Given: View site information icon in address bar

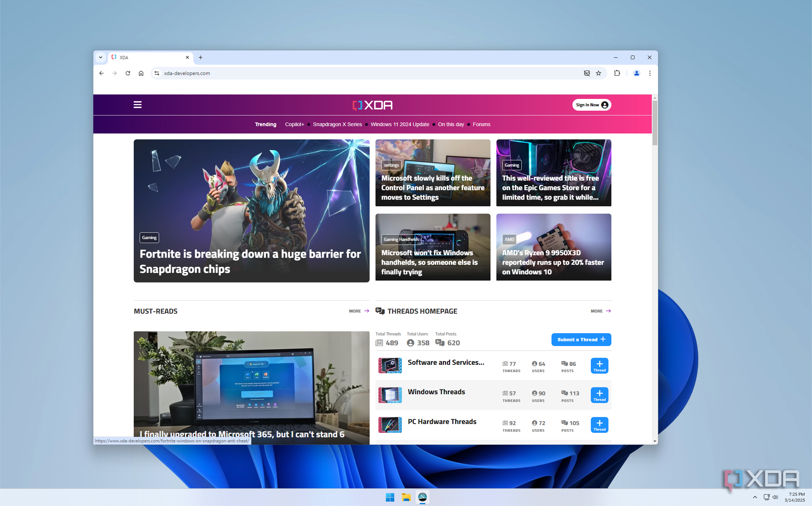Looking at the screenshot, I should pyautogui.click(x=157, y=73).
